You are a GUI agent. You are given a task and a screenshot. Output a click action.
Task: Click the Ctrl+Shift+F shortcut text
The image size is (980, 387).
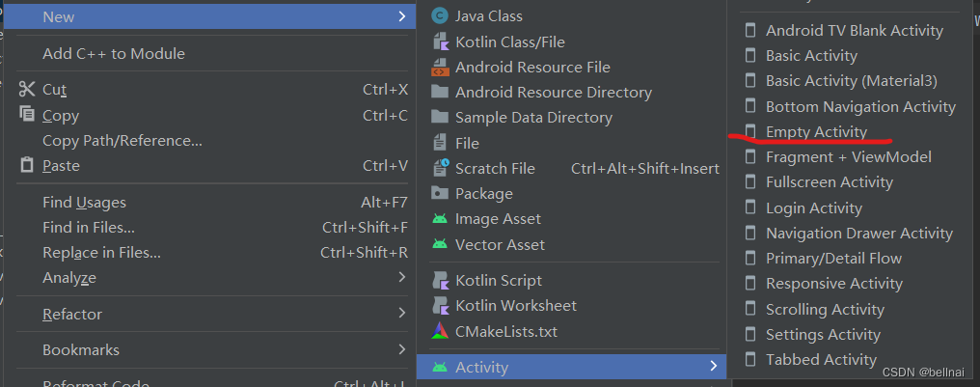[x=365, y=228]
